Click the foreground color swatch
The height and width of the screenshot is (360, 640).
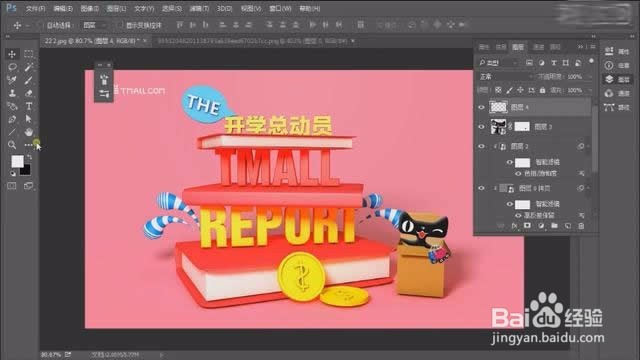[x=17, y=161]
